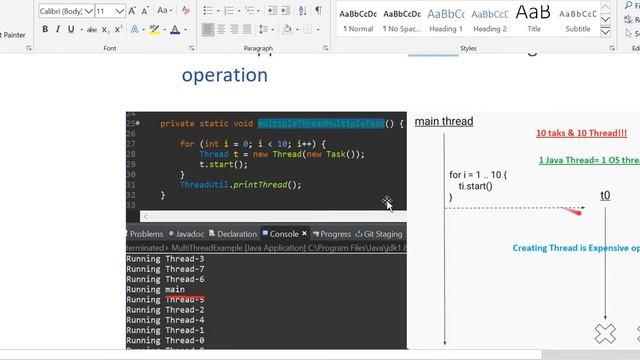Viewport: 640px width, 360px height.
Task: Apply the Normal style
Action: click(x=358, y=20)
